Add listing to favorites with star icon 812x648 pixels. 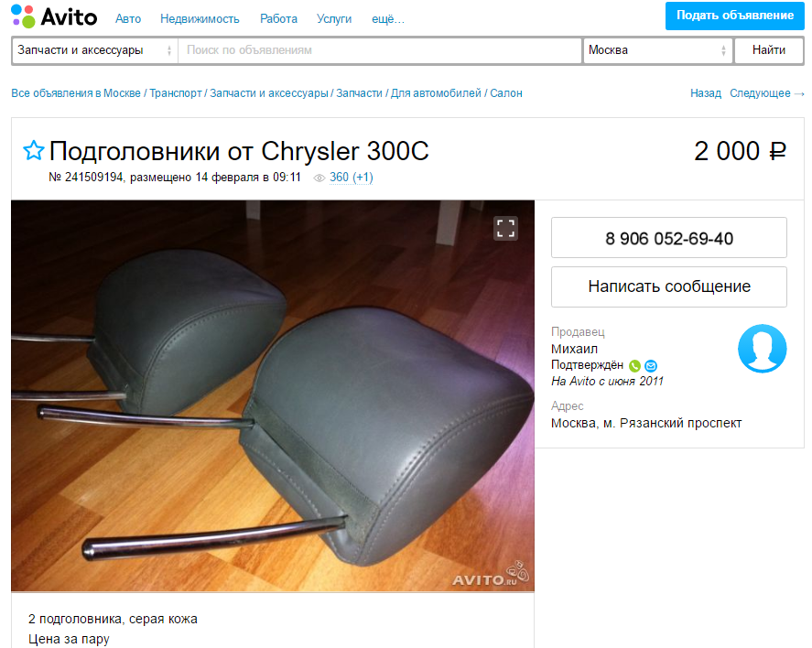(34, 151)
